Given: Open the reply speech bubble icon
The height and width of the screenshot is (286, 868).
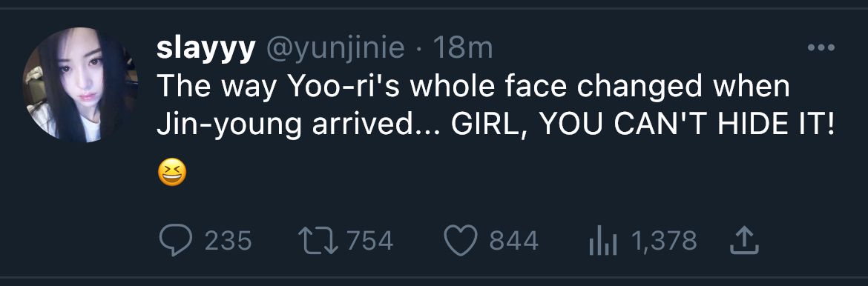Looking at the screenshot, I should (x=176, y=242).
